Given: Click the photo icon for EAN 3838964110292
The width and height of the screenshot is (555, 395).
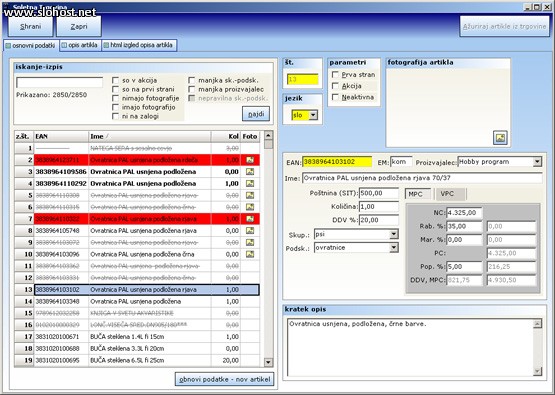Looking at the screenshot, I should [250, 183].
